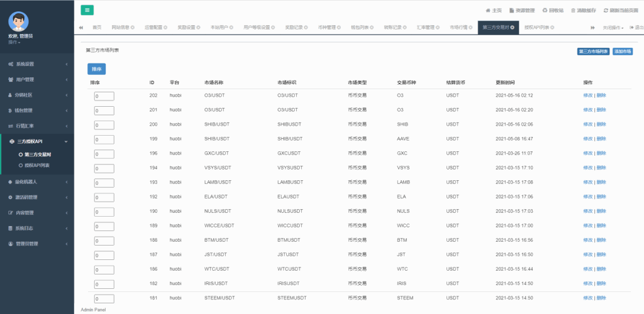Close the 授权API列表 tab with its x icon
The height and width of the screenshot is (314, 644).
tap(552, 28)
